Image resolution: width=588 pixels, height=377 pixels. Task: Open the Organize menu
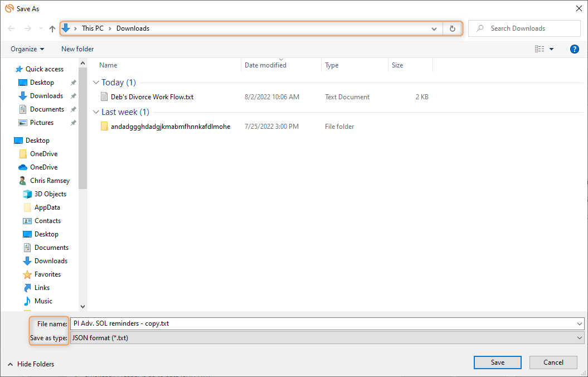pos(26,49)
